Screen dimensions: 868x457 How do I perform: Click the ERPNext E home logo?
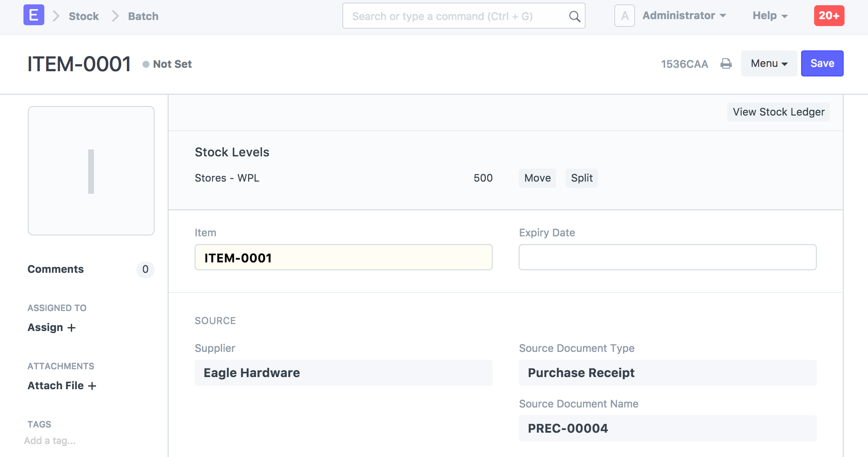[34, 15]
